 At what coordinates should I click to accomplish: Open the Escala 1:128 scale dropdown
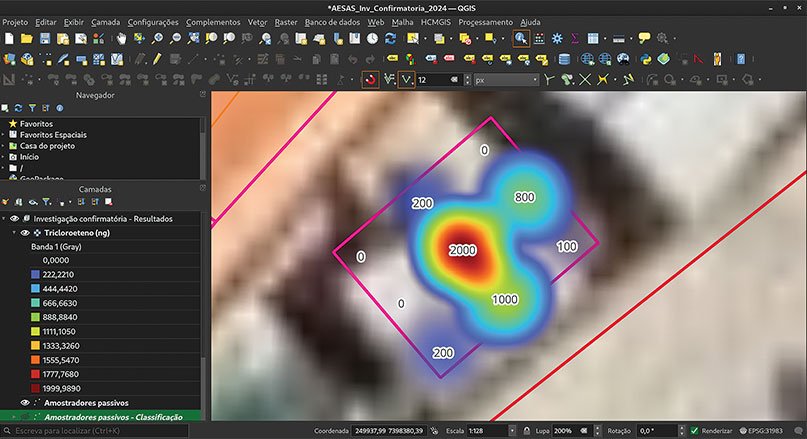[x=512, y=430]
